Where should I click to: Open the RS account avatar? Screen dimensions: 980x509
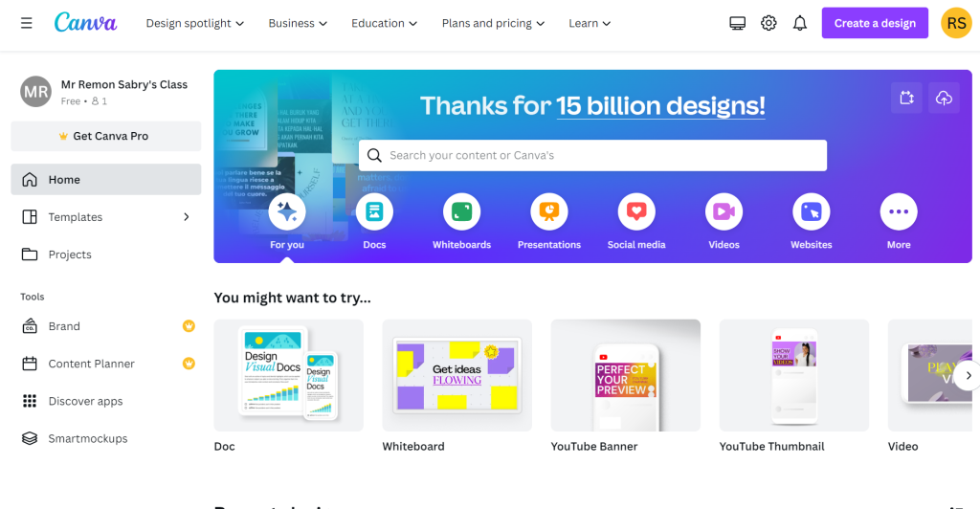(956, 23)
